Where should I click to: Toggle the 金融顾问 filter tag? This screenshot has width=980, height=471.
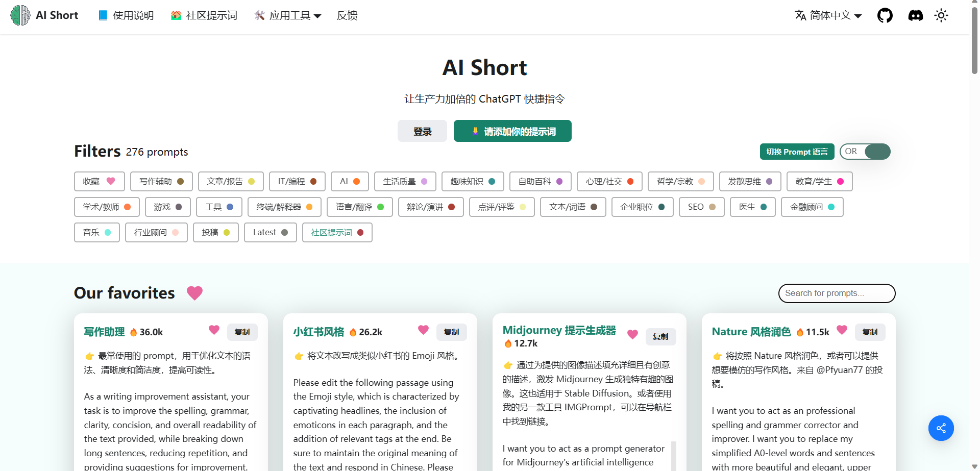pos(812,207)
